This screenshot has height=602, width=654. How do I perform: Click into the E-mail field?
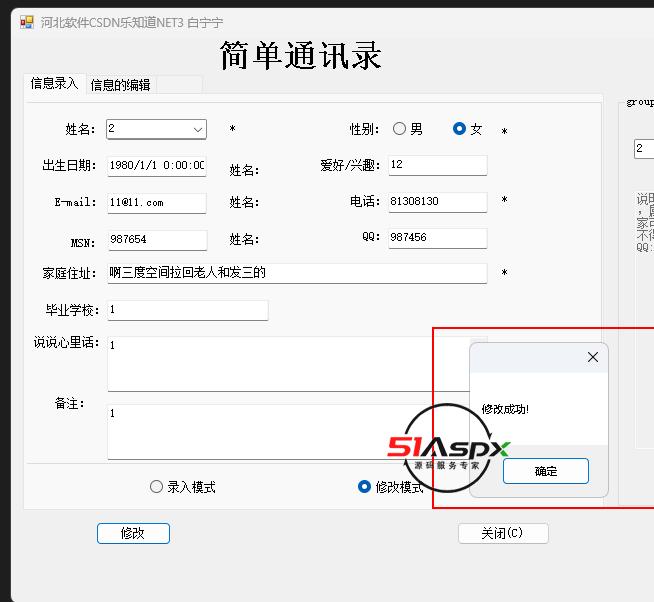point(157,203)
